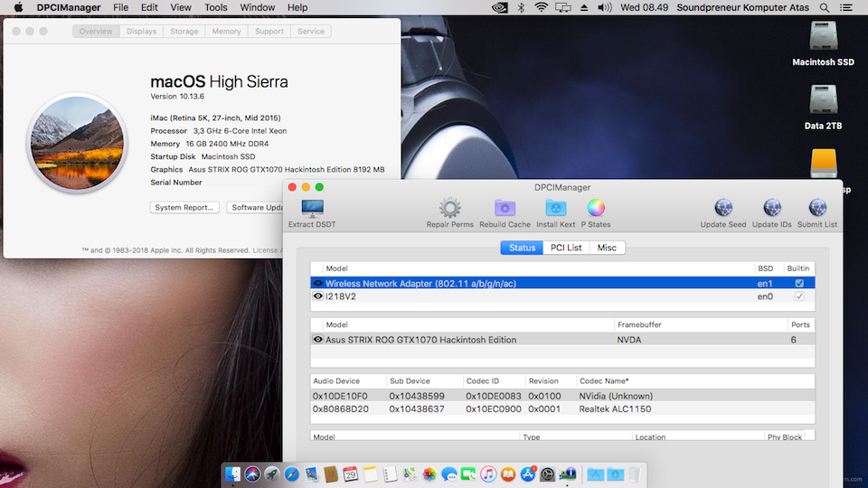This screenshot has width=868, height=488.
Task: Click the Codec ID column header
Action: pos(494,380)
